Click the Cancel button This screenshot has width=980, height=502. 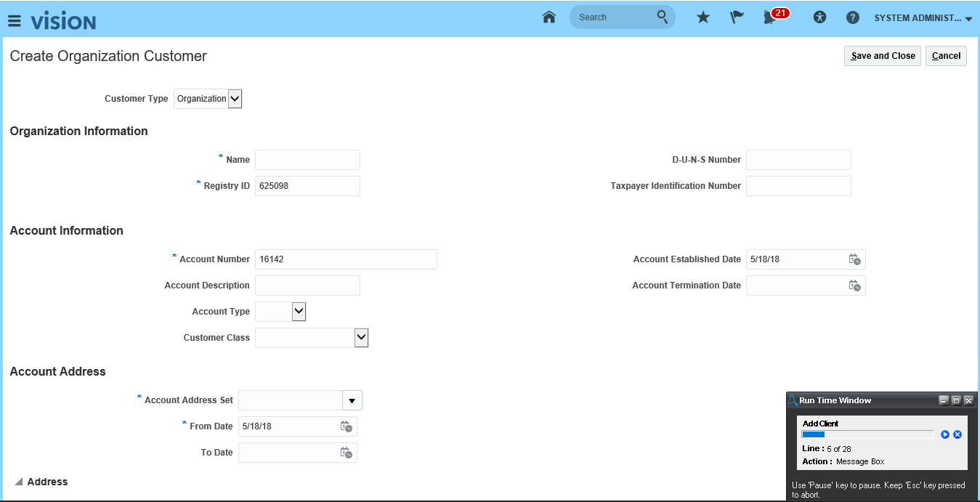(x=946, y=56)
